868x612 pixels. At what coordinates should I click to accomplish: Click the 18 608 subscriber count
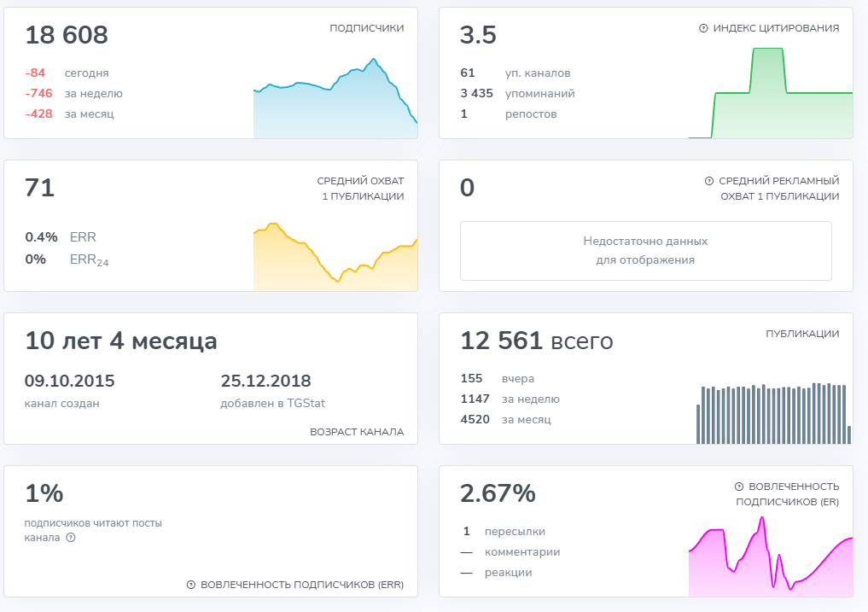(67, 36)
